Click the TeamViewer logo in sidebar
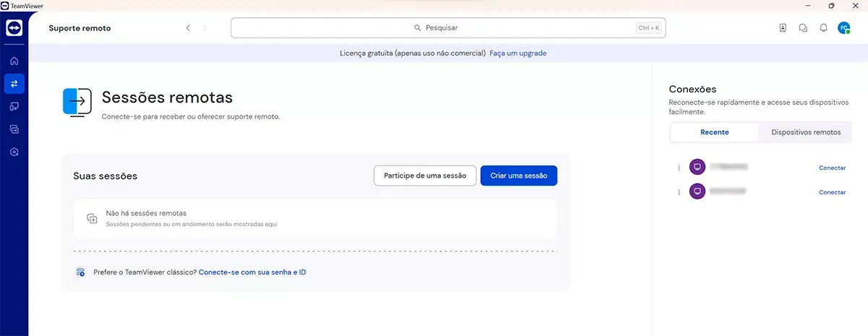The image size is (868, 336). tap(14, 27)
